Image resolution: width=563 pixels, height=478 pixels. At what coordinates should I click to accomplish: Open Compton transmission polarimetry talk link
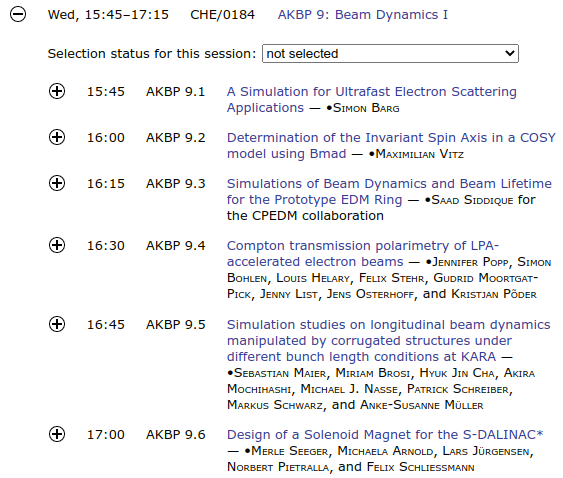coord(363,254)
